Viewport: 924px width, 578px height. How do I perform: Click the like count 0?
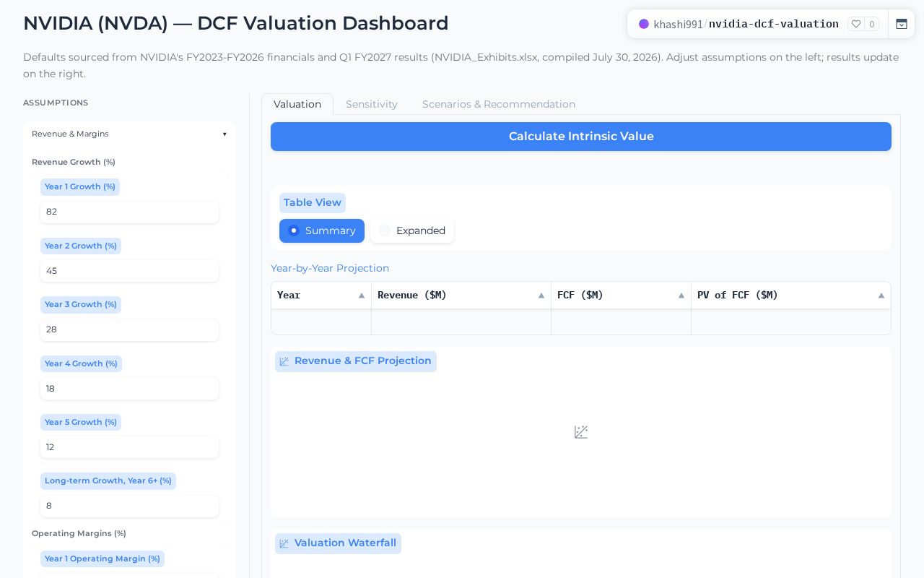[x=872, y=24]
